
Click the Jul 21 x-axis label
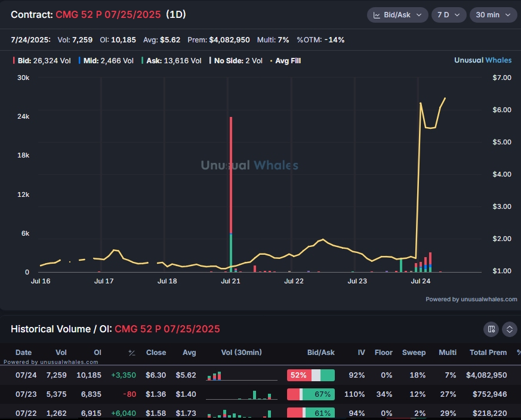(x=230, y=281)
